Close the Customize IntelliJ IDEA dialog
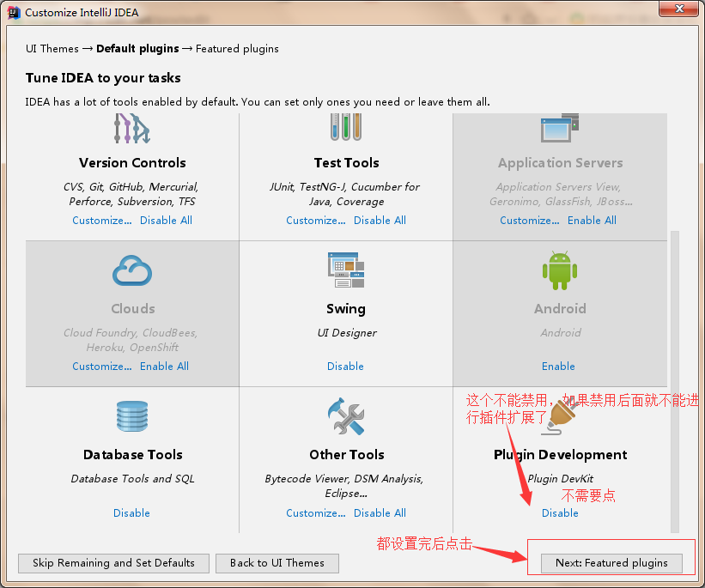705x588 pixels. [x=679, y=9]
